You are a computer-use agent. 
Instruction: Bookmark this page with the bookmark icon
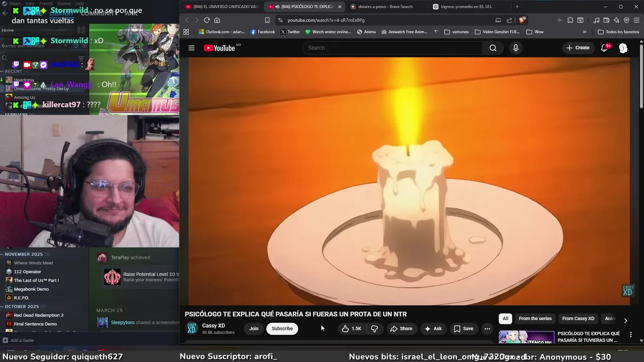pyautogui.click(x=267, y=20)
